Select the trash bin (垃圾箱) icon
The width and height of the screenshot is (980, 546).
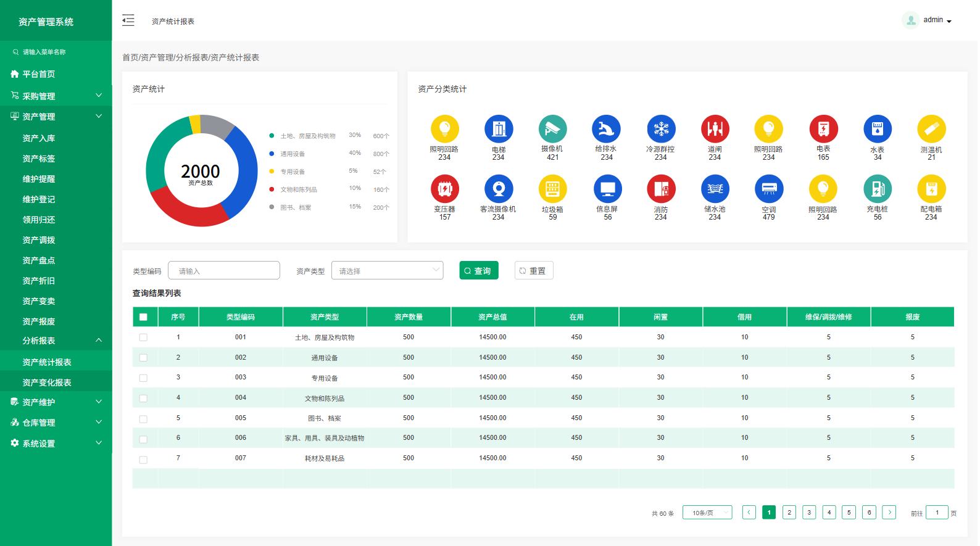tap(552, 189)
